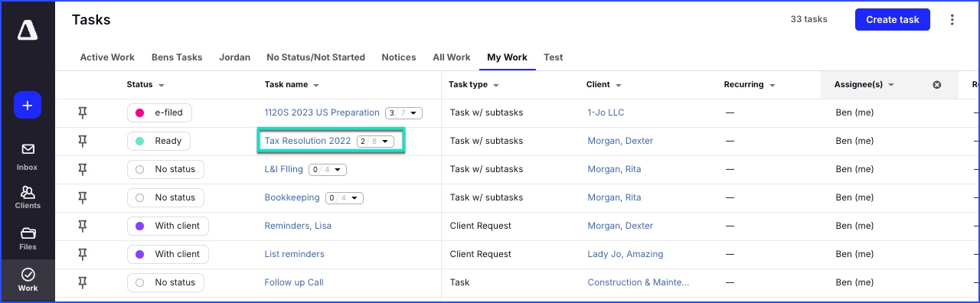Open the Work section in the sidebar

point(28,280)
